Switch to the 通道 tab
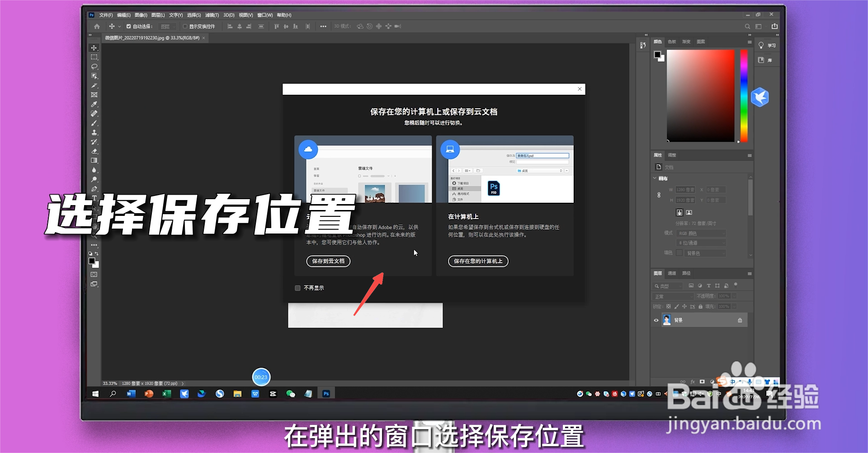Image resolution: width=868 pixels, height=453 pixels. (672, 273)
